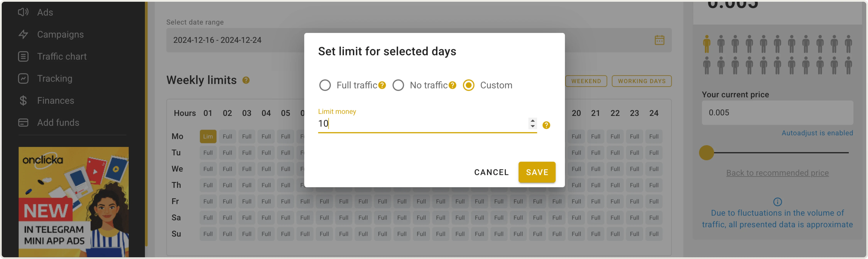
Task: Select the WEEKEND tab
Action: [x=586, y=81]
